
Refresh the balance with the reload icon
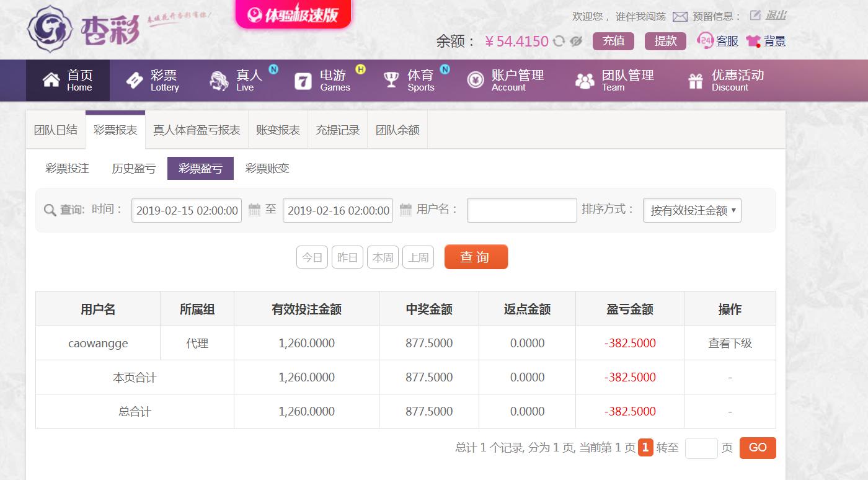point(559,42)
